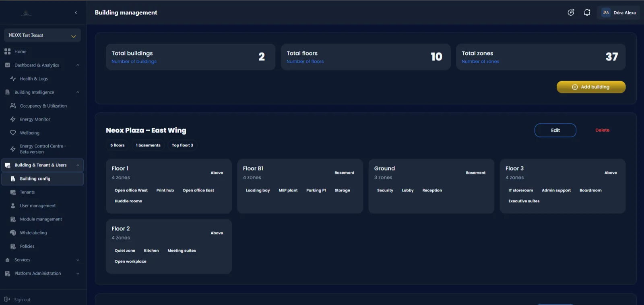644x305 pixels.
Task: Select Tenants in the sidebar
Action: point(27,192)
